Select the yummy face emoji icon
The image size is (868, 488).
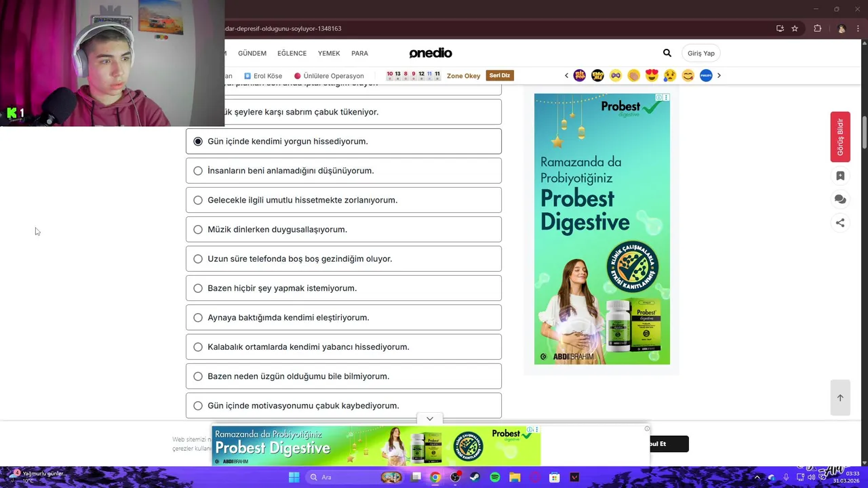688,75
